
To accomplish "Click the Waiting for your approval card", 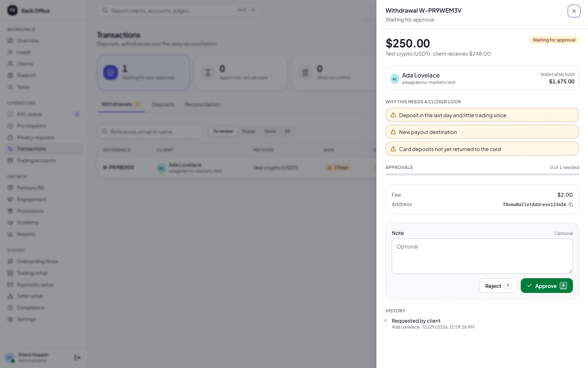I will click(x=143, y=72).
